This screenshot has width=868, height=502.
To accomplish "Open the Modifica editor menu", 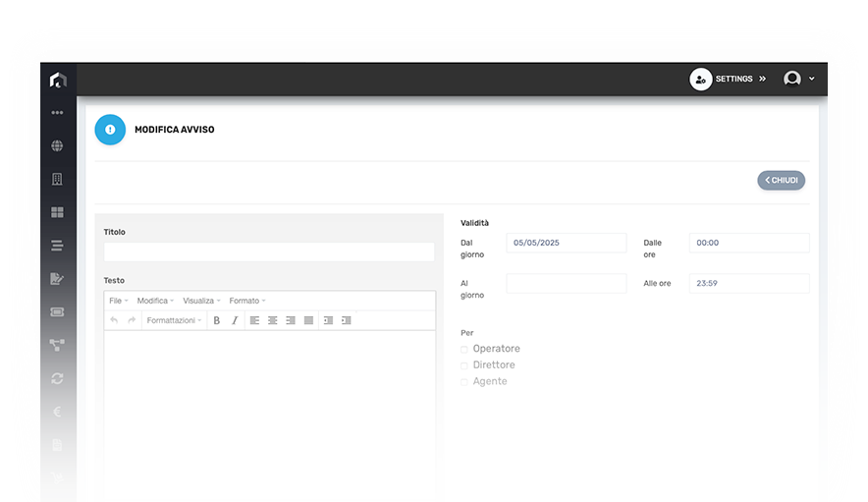I will click(155, 301).
